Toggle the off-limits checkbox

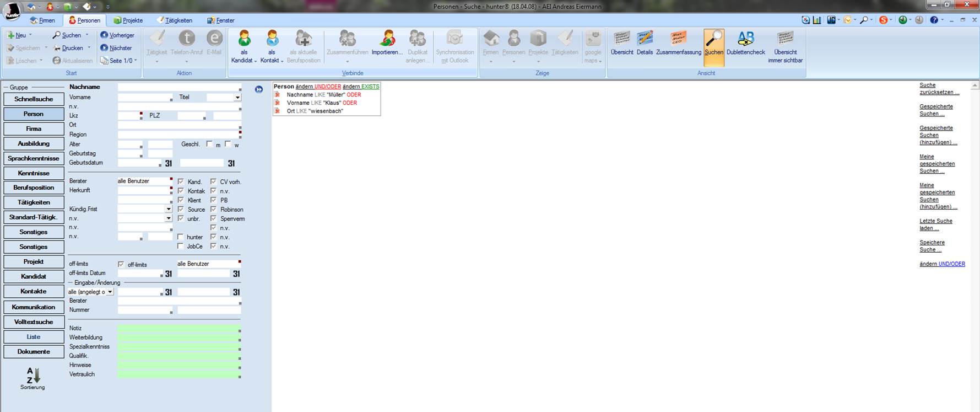pyautogui.click(x=121, y=265)
